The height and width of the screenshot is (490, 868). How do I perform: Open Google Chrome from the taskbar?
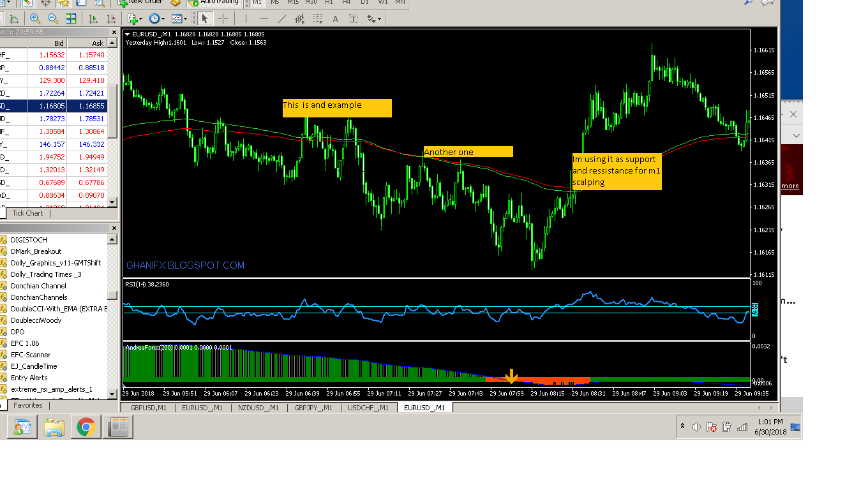coord(86,426)
